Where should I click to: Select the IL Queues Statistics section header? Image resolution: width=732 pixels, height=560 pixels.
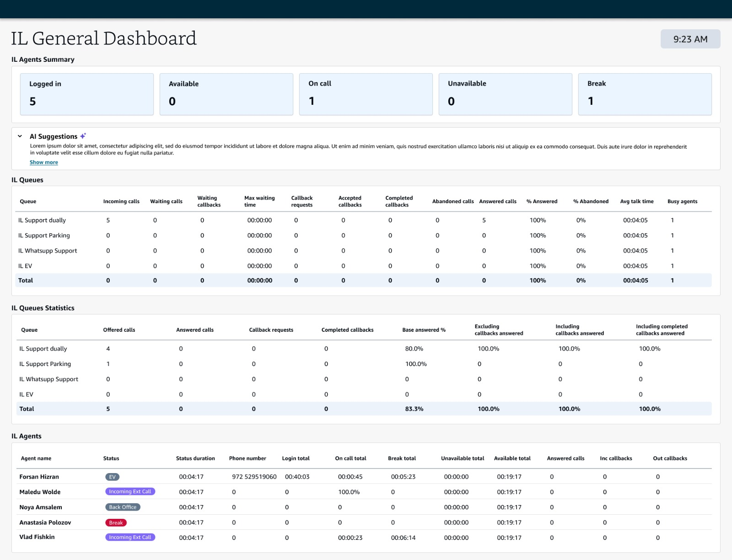coord(42,308)
